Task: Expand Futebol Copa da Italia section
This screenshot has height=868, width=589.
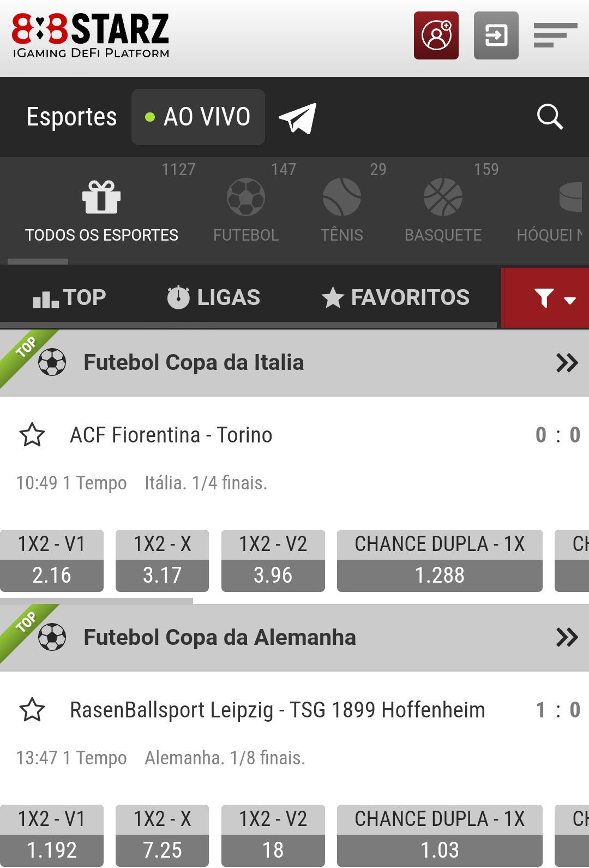Action: click(x=567, y=363)
